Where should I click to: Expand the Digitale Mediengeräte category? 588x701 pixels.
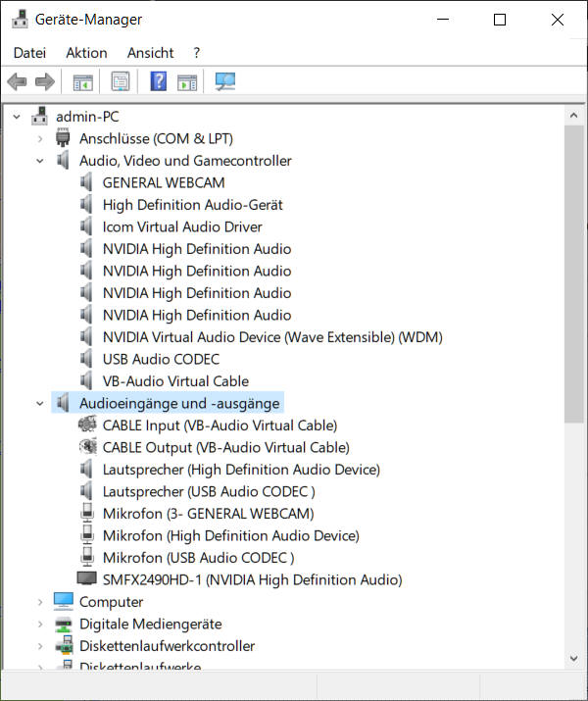coord(40,624)
